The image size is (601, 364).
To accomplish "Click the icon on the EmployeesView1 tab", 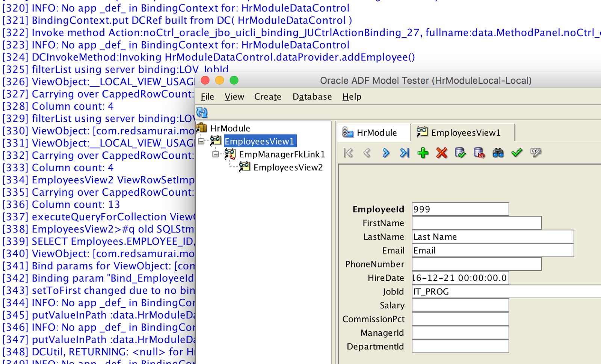I will click(x=422, y=132).
